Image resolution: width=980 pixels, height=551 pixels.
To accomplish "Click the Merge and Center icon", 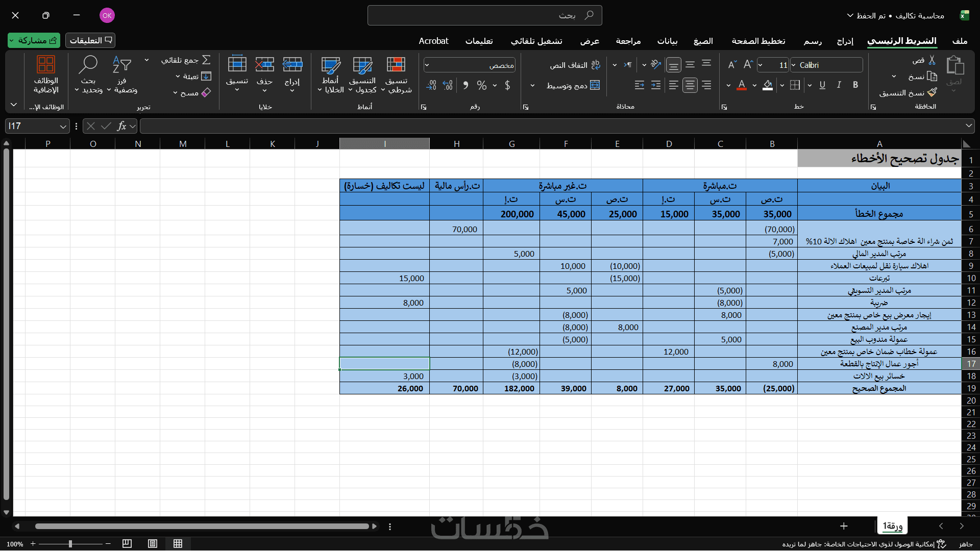I will coord(595,85).
